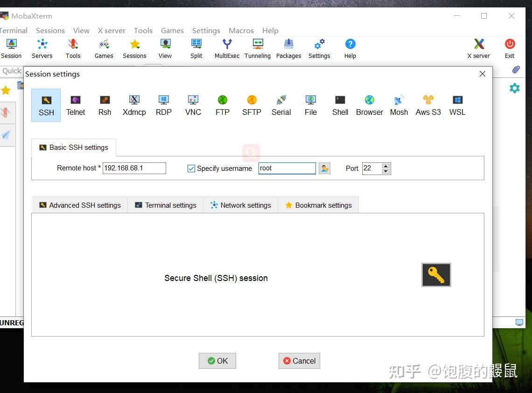Viewport: 532px width, 393px height.
Task: Open the Settings menu
Action: [206, 30]
